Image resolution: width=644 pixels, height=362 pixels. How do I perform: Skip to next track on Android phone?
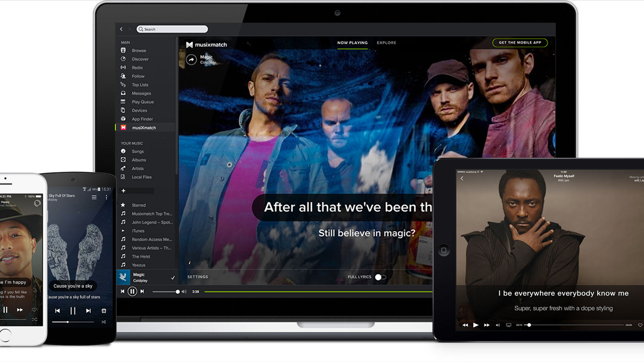[88, 311]
